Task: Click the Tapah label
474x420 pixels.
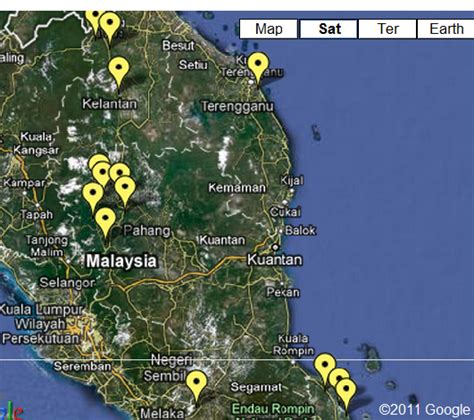Action: (x=37, y=214)
